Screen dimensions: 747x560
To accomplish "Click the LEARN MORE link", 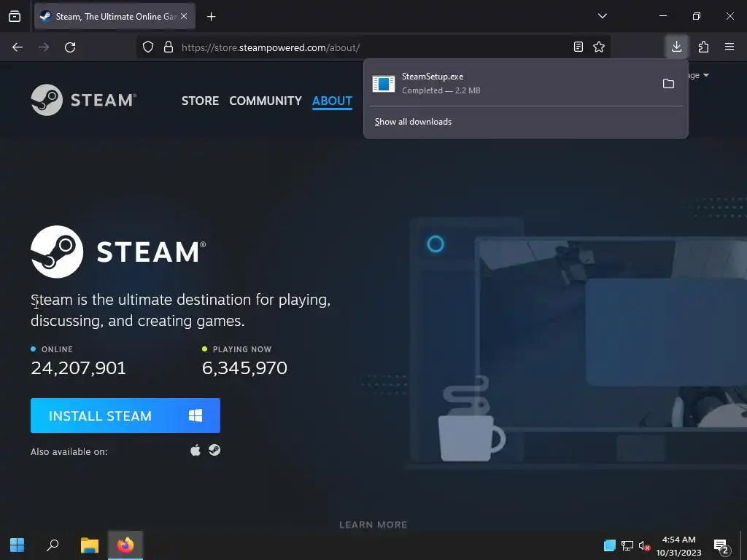I will pyautogui.click(x=373, y=525).
